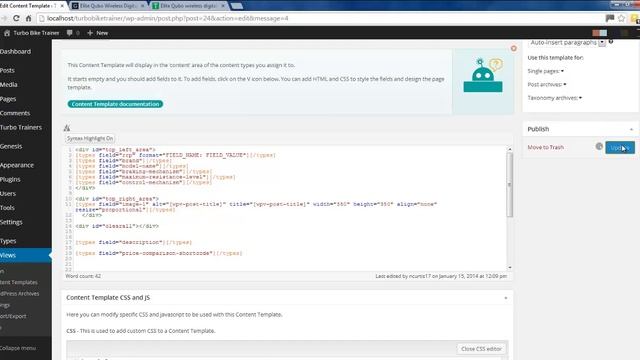Screen dimensions: 640x360
Task: Select the Views sidebar menu item
Action: (x=25, y=255)
